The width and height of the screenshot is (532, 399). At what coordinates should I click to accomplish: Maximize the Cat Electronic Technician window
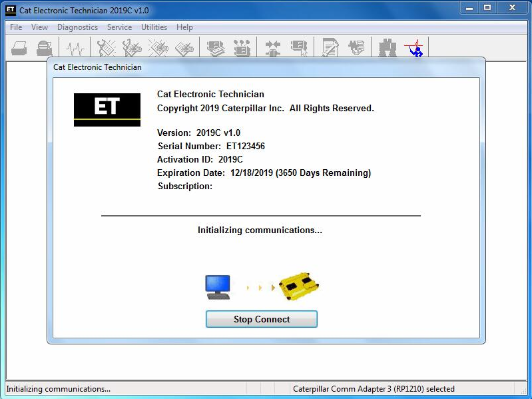pos(487,8)
